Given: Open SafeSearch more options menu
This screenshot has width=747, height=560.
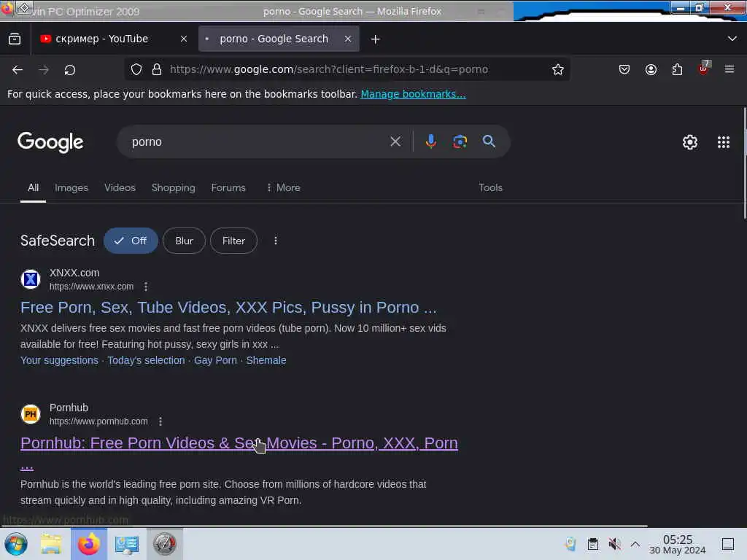Looking at the screenshot, I should coord(275,241).
